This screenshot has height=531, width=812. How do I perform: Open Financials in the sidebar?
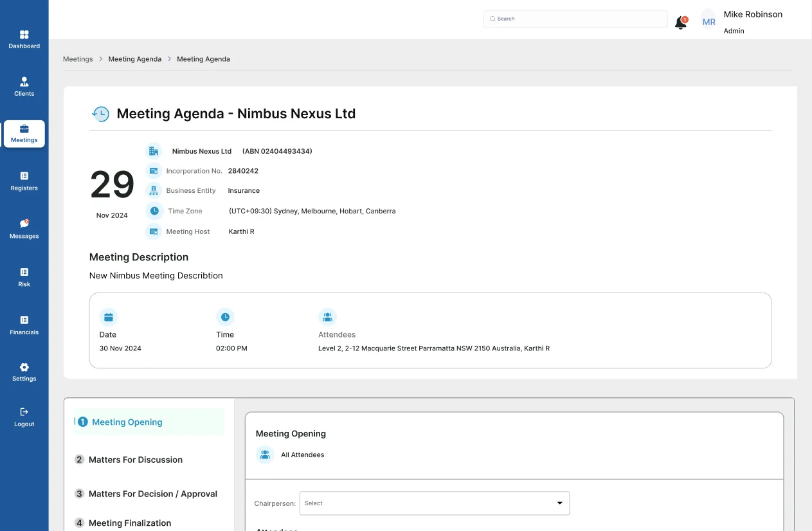click(x=24, y=325)
